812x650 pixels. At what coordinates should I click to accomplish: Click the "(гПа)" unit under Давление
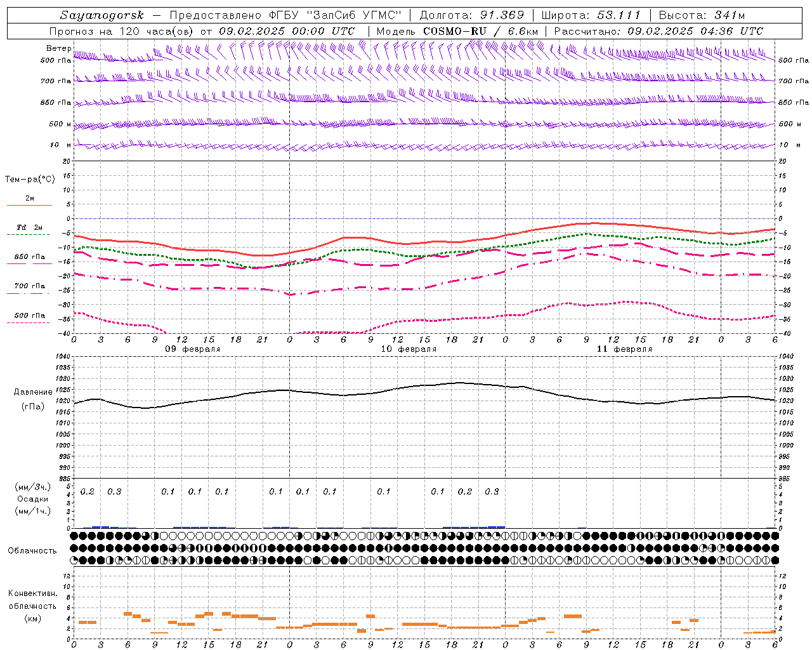click(x=33, y=407)
